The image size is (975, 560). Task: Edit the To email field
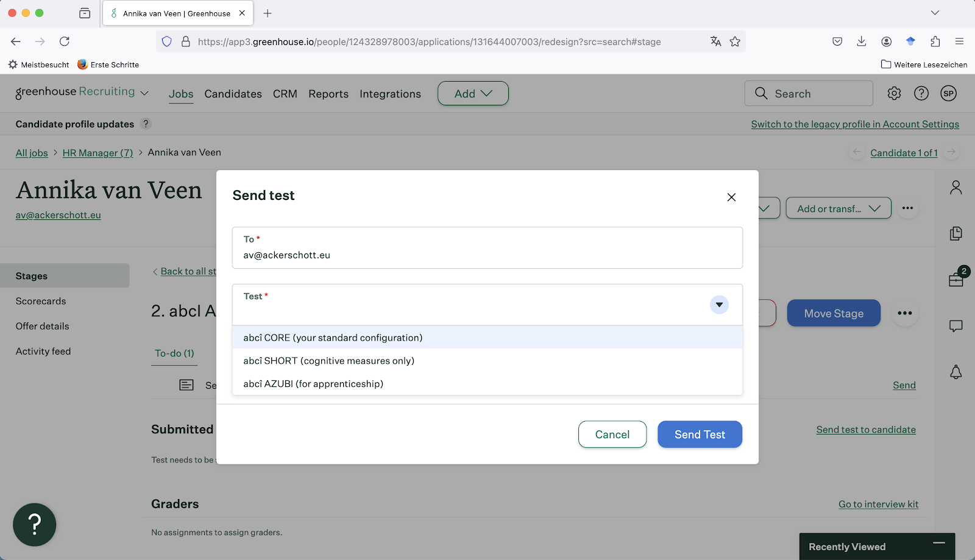pos(487,248)
